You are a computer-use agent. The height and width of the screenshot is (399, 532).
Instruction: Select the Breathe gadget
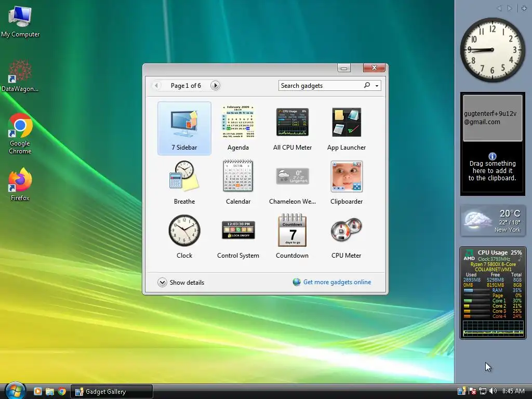pyautogui.click(x=184, y=182)
